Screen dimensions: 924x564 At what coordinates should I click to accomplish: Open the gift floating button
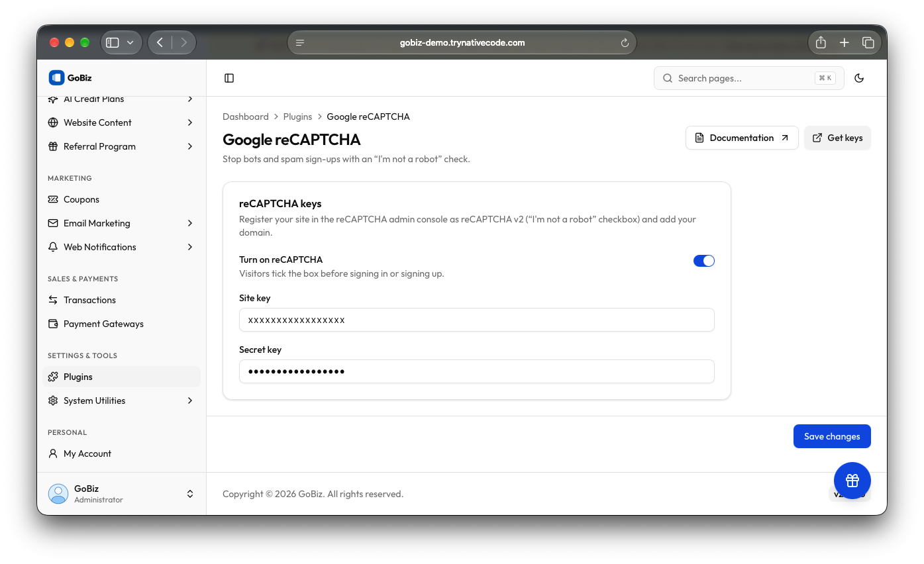tap(852, 481)
